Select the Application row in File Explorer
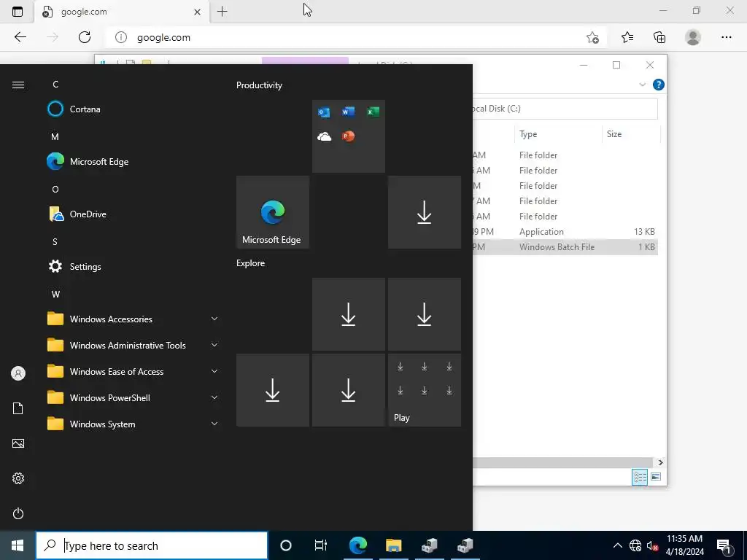Viewport: 747px width, 560px height. (x=565, y=232)
